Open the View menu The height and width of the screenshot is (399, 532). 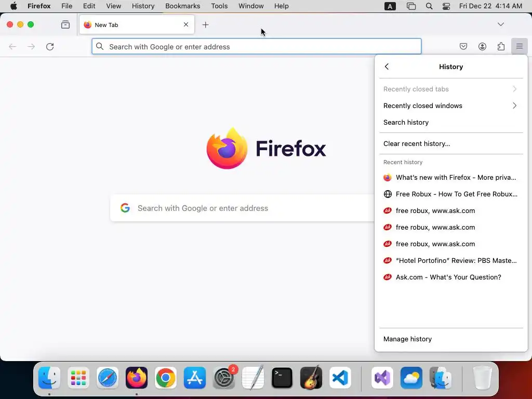coord(114,6)
